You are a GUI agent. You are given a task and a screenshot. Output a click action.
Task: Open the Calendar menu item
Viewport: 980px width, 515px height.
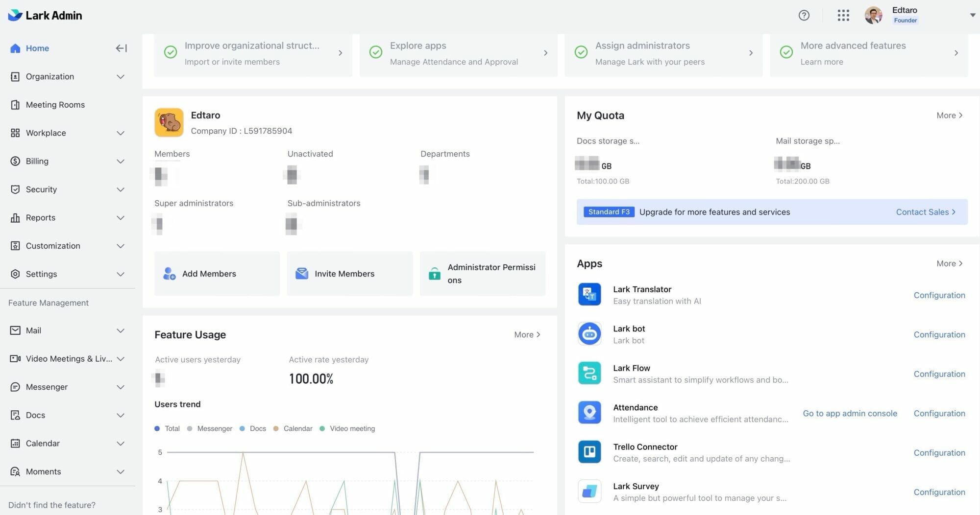(x=68, y=444)
